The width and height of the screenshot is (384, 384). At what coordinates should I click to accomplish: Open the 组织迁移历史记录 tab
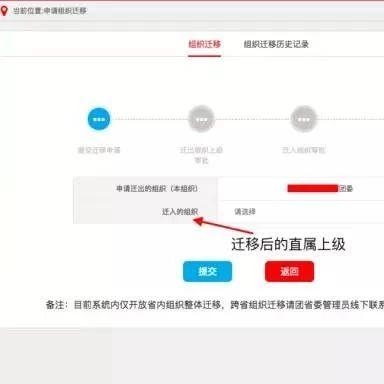[276, 44]
